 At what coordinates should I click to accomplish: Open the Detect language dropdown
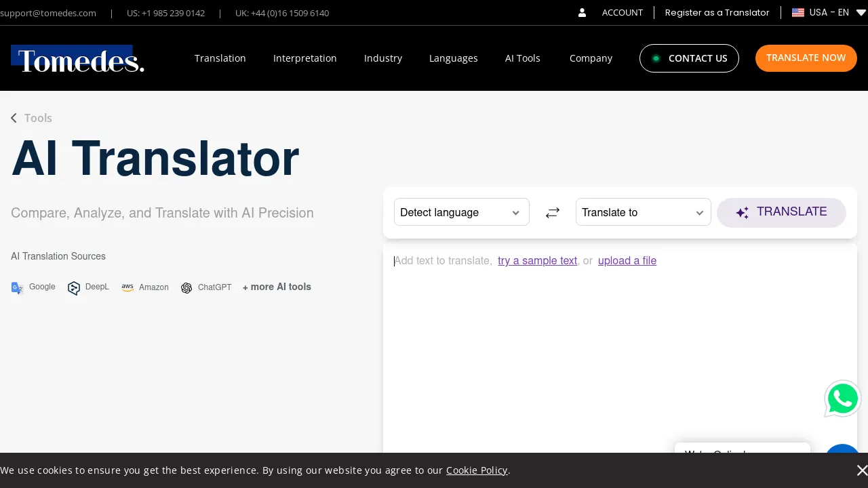coord(461,212)
